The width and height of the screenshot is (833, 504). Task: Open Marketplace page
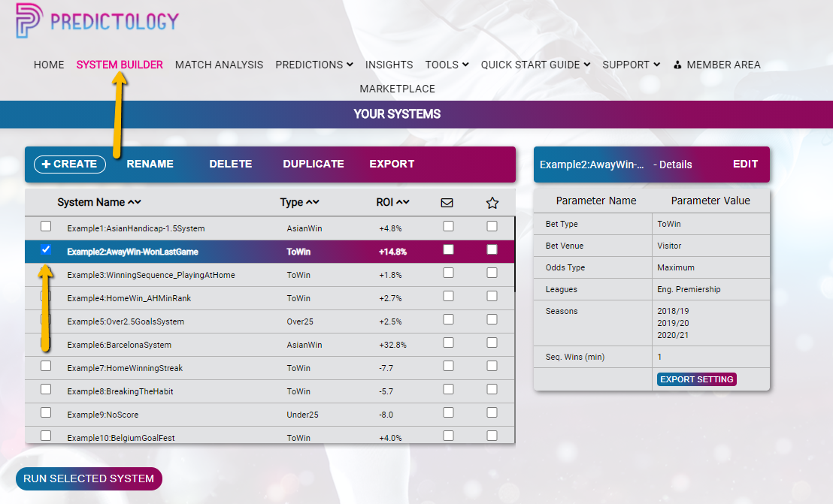(398, 89)
